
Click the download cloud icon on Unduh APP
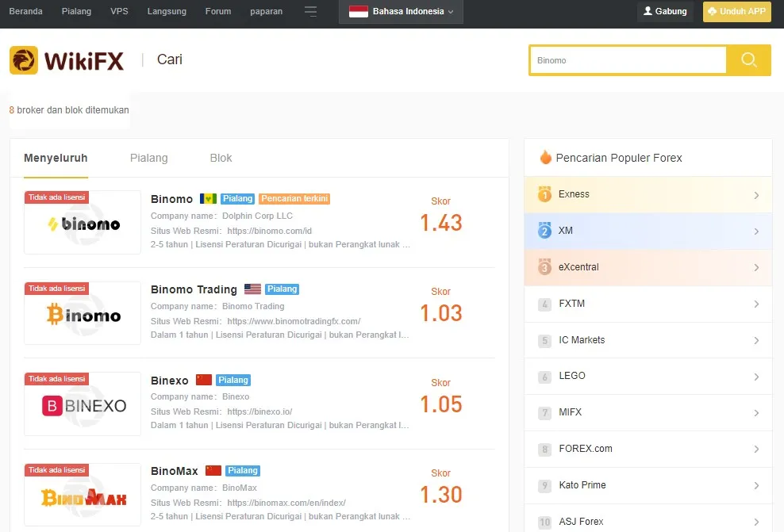[712, 11]
